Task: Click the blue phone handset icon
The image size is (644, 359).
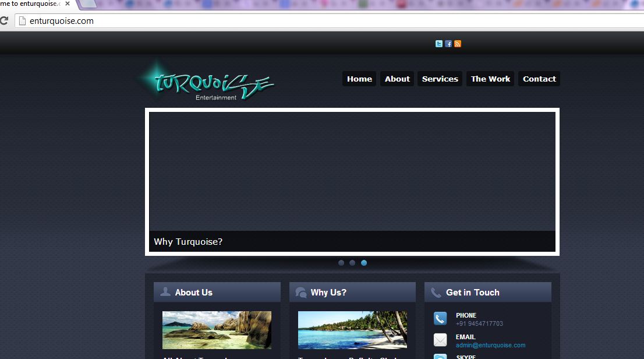Action: click(x=440, y=318)
